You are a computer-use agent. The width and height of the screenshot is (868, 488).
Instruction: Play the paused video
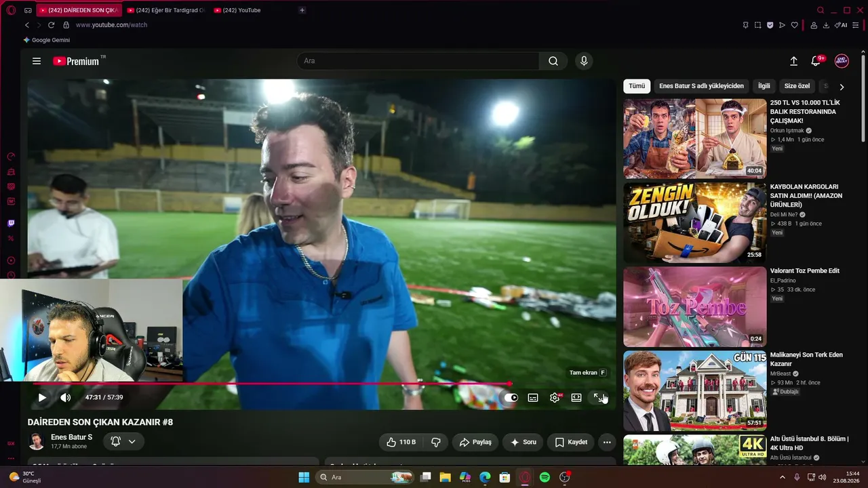[x=42, y=398]
